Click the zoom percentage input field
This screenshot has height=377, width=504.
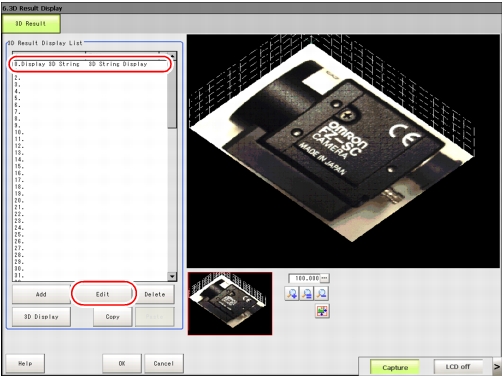(305, 278)
